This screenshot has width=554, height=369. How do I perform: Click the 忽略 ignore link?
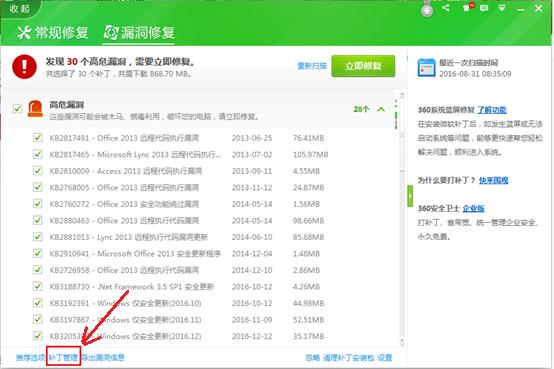312,358
